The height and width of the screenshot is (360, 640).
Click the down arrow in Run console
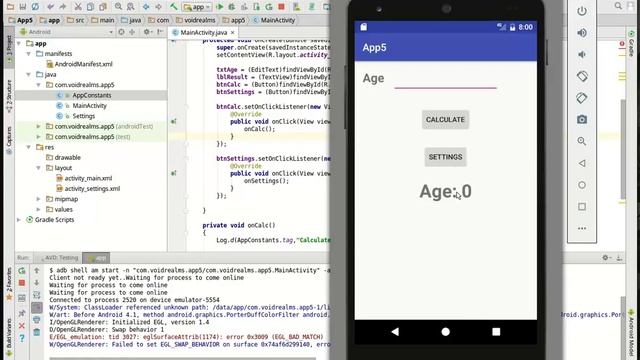[x=37, y=282]
